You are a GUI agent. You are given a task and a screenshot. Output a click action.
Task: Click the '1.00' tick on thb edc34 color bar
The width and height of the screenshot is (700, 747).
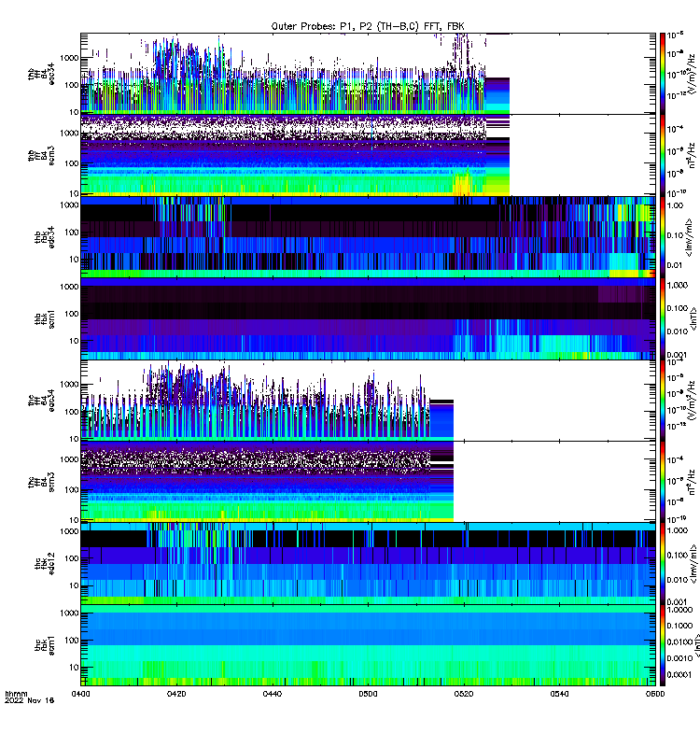coord(675,205)
